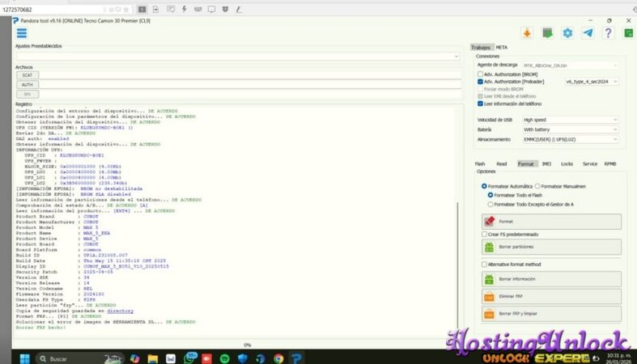
Task: Click the question mark help icon
Action: (608, 33)
